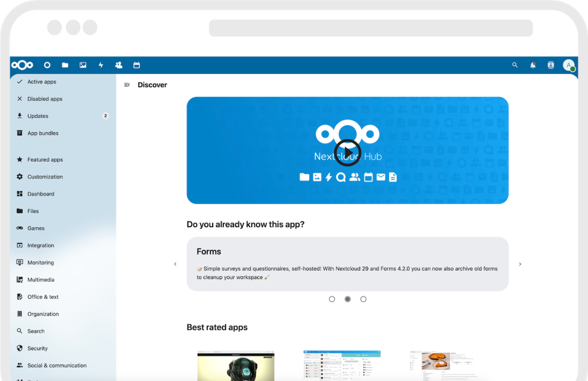Select the second carousel dot

coord(347,299)
